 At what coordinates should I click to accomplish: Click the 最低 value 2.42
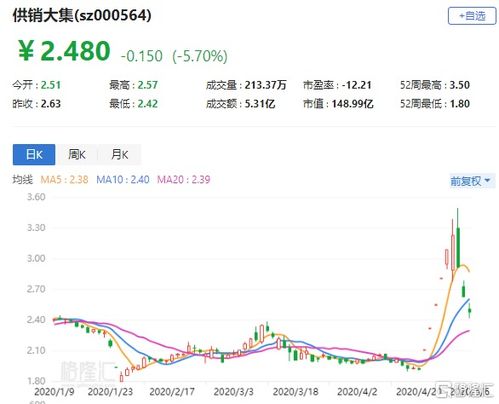point(148,104)
